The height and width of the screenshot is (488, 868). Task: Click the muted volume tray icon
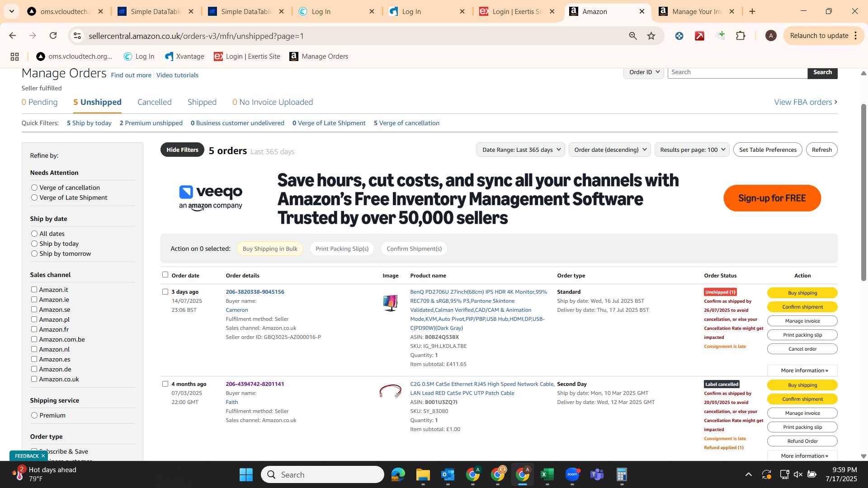coord(798,474)
